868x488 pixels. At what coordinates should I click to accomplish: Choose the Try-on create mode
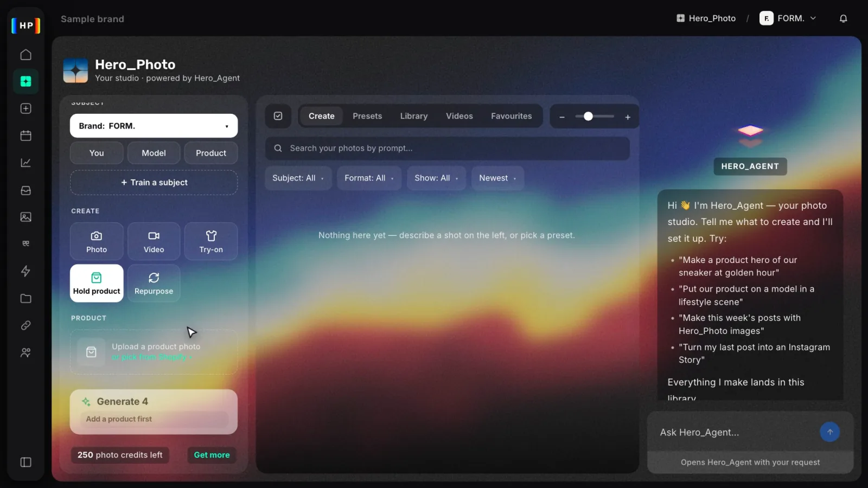pyautogui.click(x=211, y=241)
